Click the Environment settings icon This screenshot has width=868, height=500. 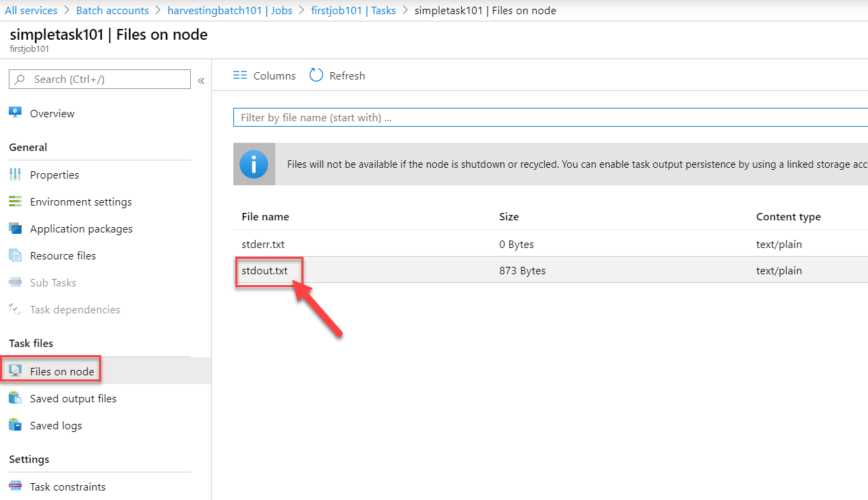(16, 201)
